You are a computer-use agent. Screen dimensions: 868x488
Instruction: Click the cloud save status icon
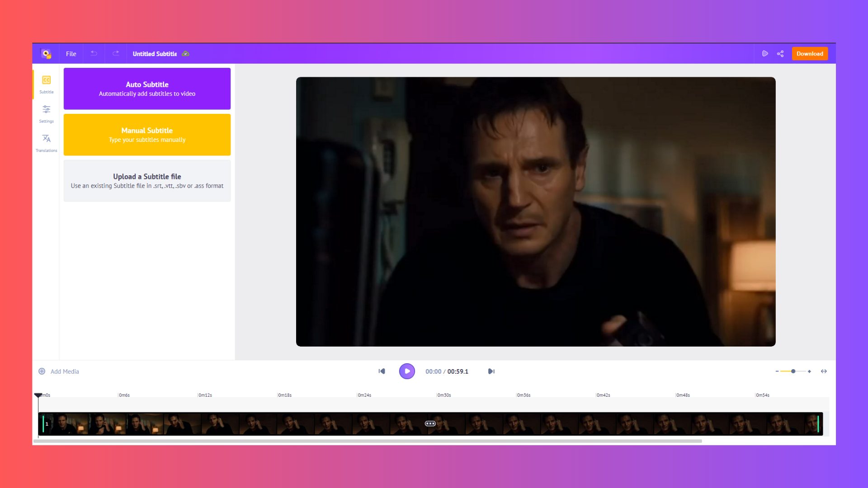tap(185, 54)
